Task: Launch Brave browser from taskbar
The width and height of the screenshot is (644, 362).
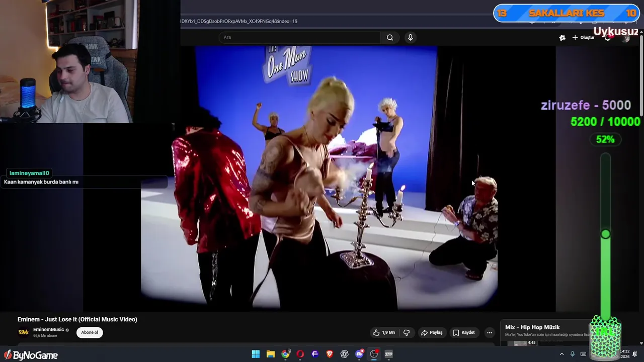Action: (330, 354)
